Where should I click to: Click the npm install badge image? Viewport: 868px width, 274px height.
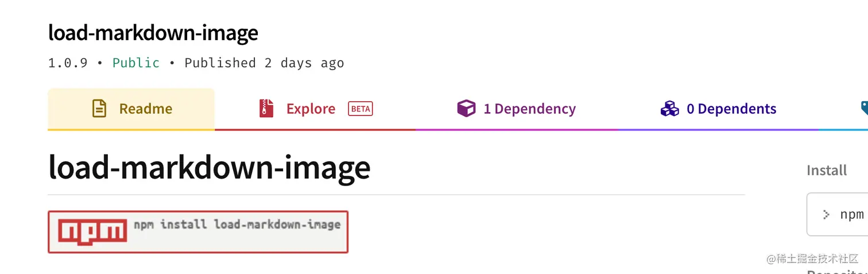[x=197, y=231]
